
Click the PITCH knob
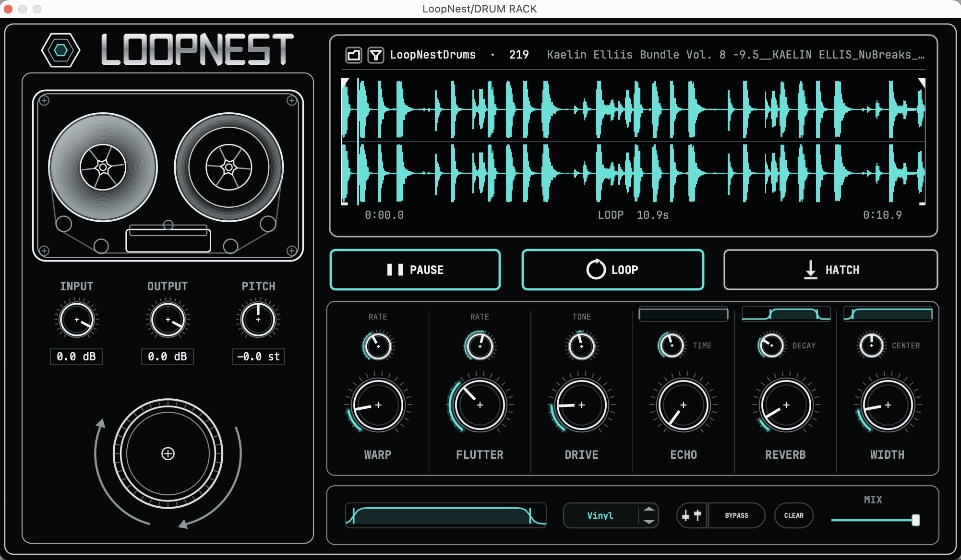(258, 320)
